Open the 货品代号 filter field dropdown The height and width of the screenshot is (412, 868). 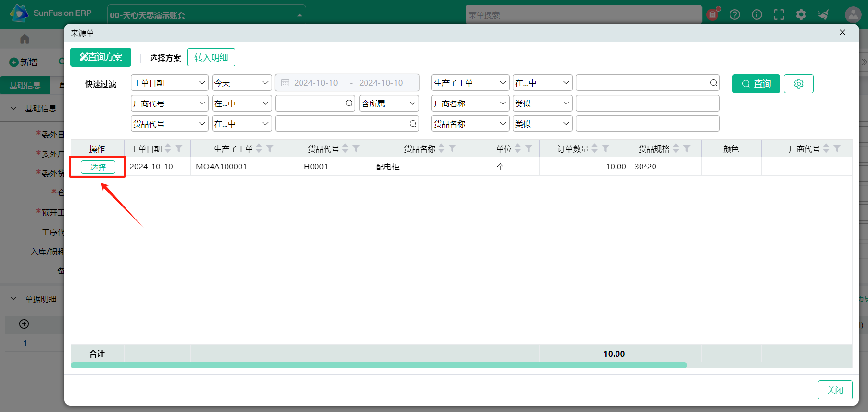(170, 124)
